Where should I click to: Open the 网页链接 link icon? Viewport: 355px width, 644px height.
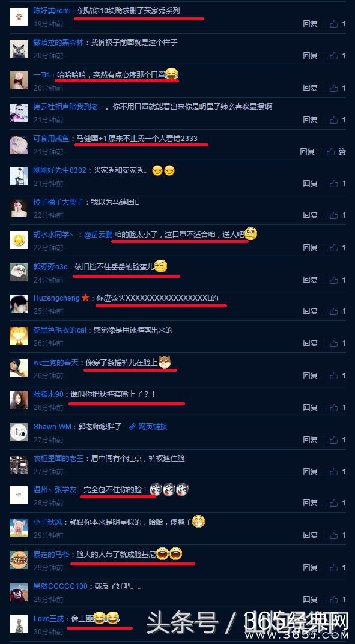(132, 426)
